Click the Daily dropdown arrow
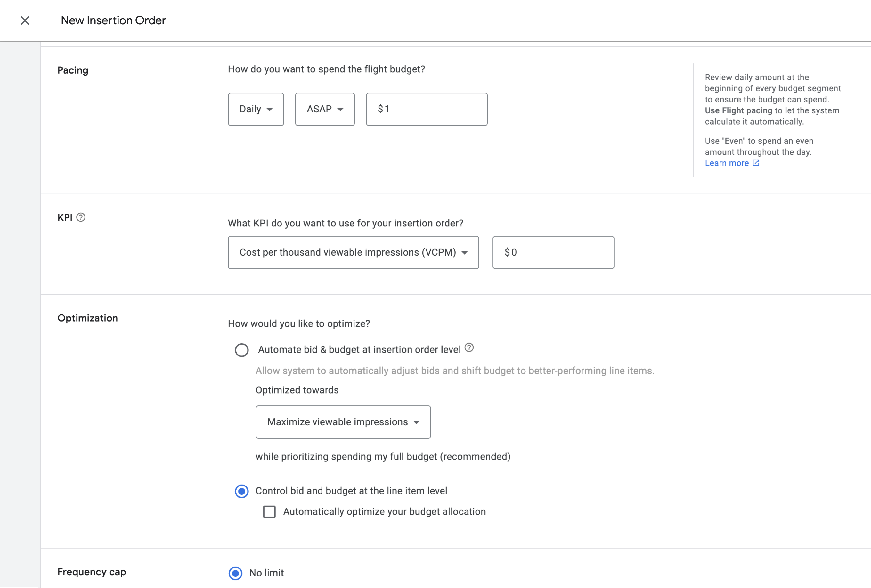The width and height of the screenshot is (871, 588). 270,110
